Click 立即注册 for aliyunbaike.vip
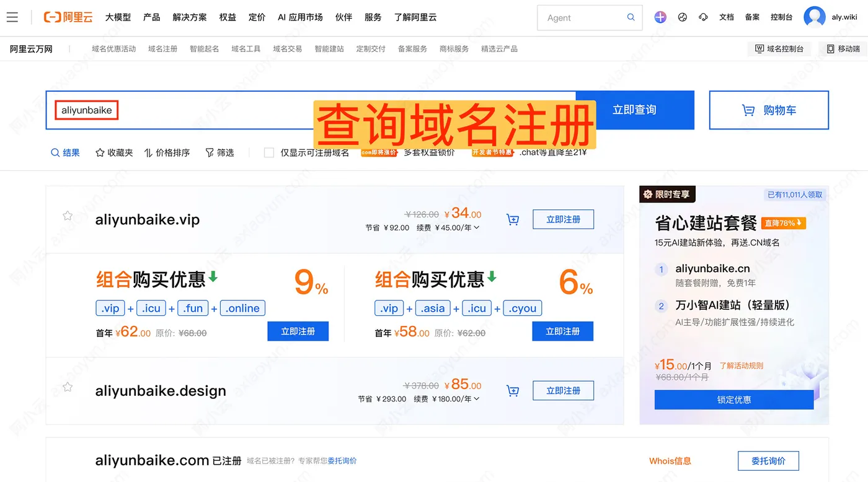This screenshot has height=482, width=868. click(563, 219)
